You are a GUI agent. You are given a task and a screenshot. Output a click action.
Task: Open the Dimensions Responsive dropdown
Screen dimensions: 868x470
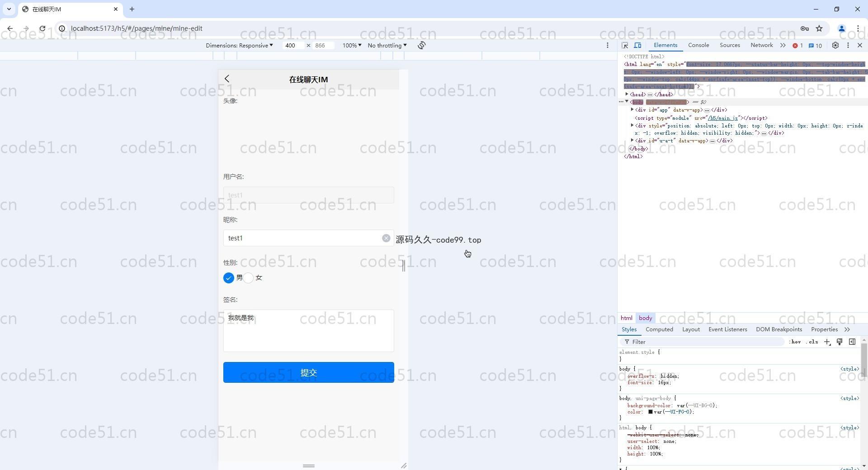[239, 46]
